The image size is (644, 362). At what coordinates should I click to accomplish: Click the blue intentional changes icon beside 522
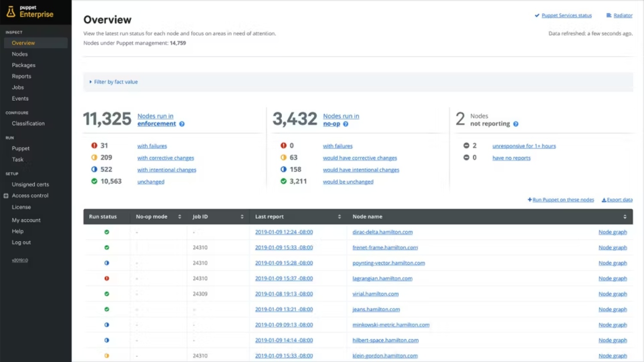tap(94, 169)
